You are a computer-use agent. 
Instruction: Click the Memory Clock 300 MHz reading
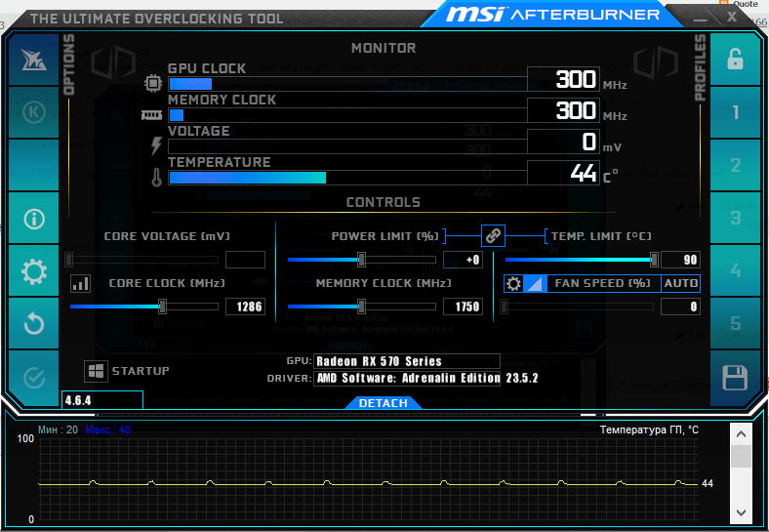click(x=563, y=110)
